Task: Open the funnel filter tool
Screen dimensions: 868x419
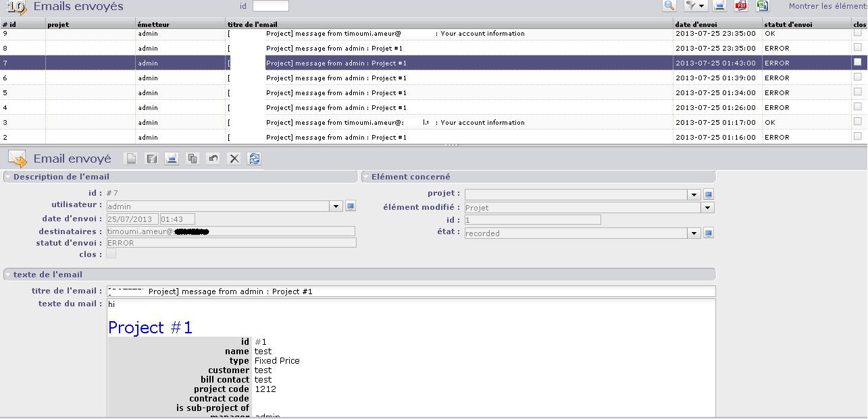Action: (694, 6)
